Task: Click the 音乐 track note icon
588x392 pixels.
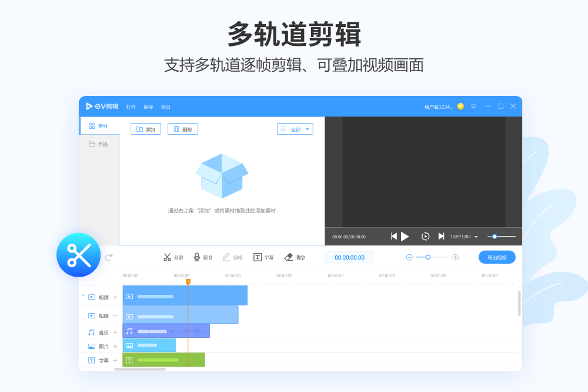Action: pyautogui.click(x=92, y=333)
